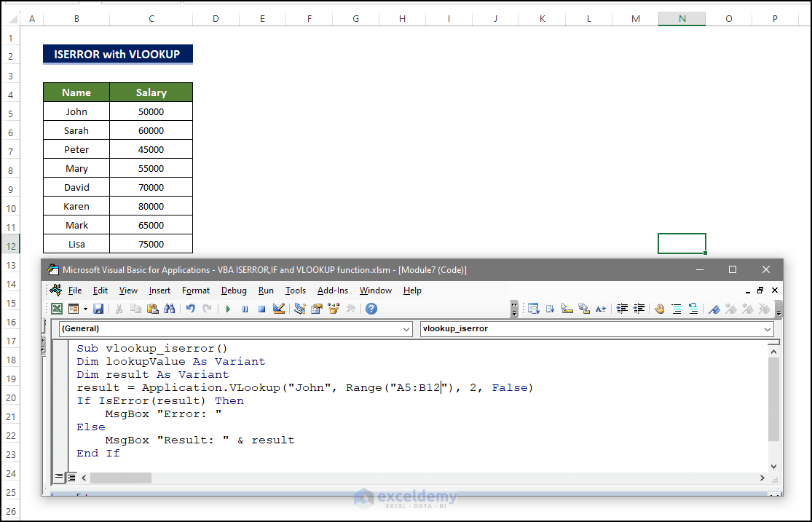The height and width of the screenshot is (522, 812).
Task: Click the List Properties/Methods icon
Action: click(x=533, y=309)
